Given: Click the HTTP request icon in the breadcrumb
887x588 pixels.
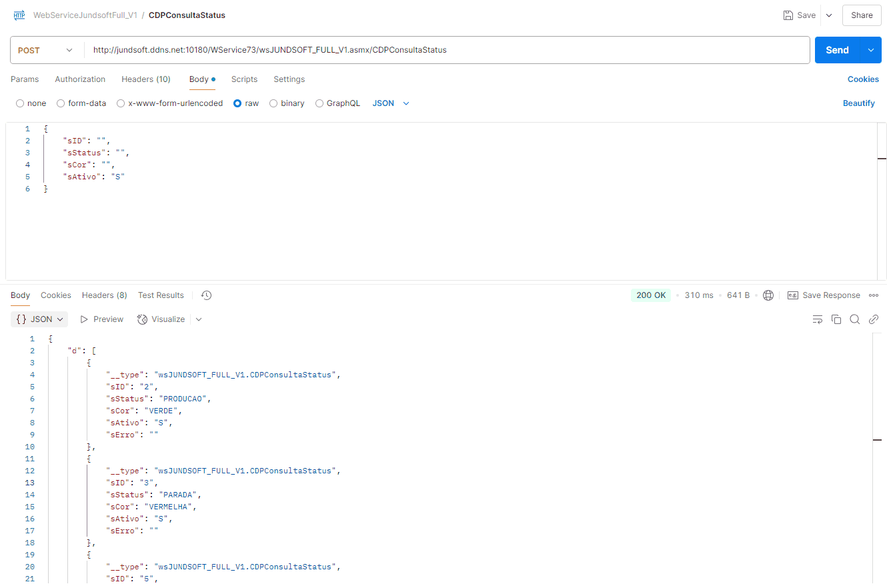Looking at the screenshot, I should [x=18, y=15].
